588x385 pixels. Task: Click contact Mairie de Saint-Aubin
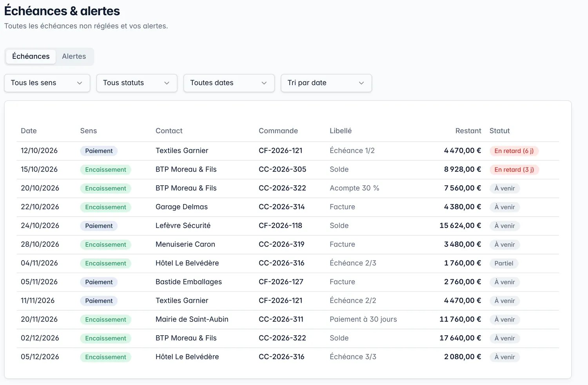pyautogui.click(x=192, y=320)
